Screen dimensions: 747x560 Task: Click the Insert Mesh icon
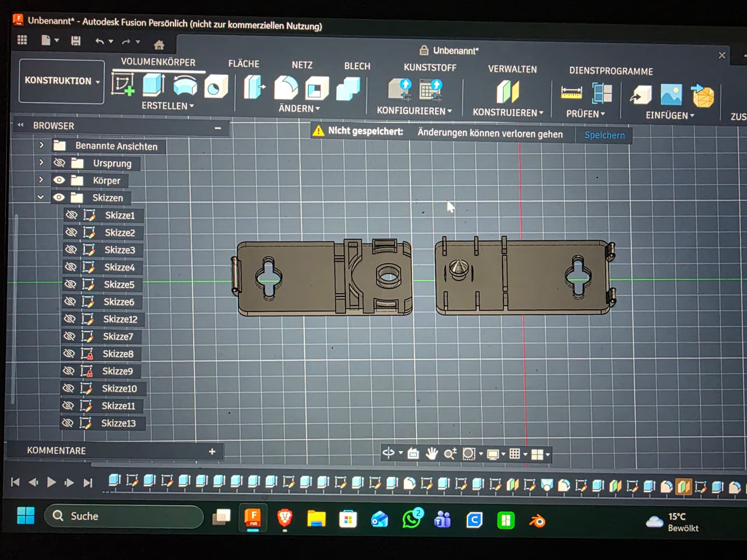703,96
